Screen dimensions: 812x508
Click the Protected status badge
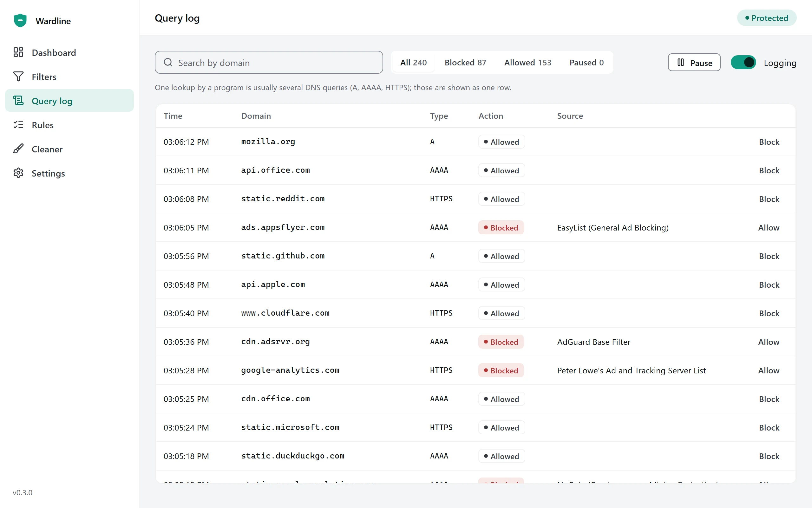pos(766,18)
